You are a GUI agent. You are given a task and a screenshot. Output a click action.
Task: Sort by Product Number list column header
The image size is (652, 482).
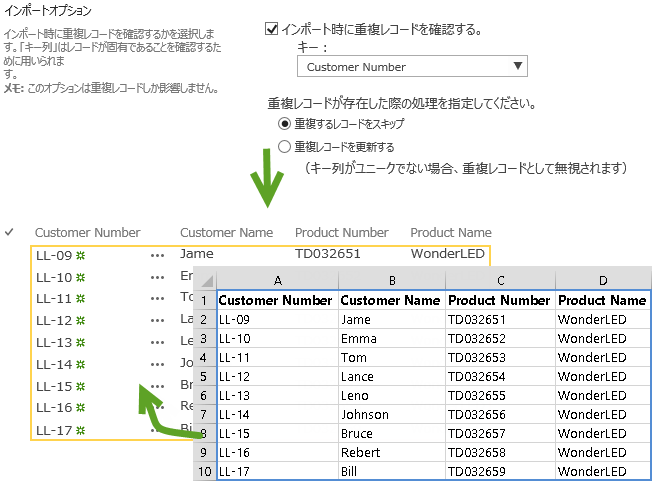point(342,232)
